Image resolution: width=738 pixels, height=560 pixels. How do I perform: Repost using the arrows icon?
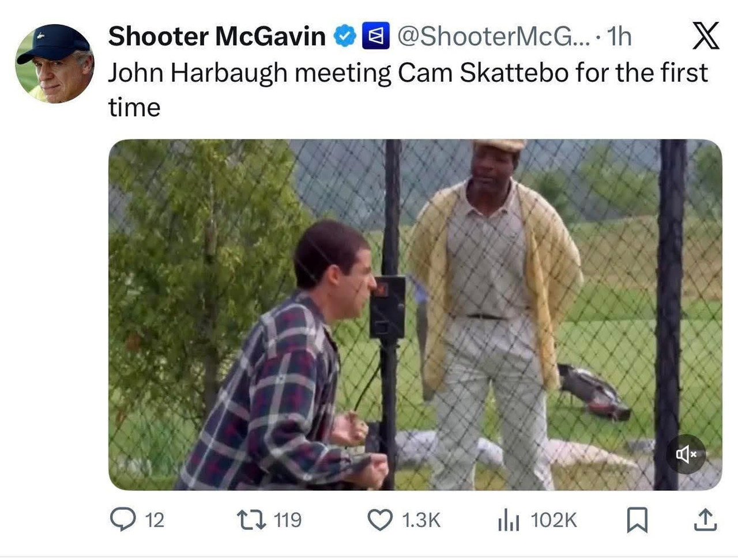click(251, 520)
